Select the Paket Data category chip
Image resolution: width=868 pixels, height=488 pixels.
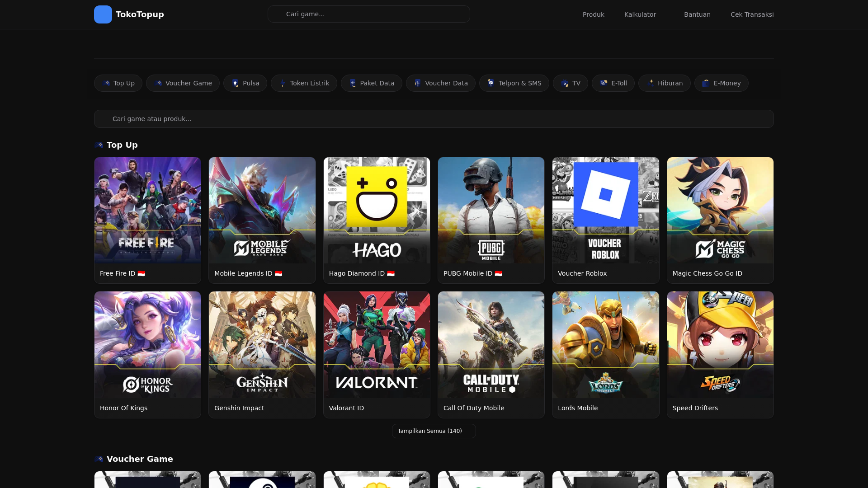(371, 83)
